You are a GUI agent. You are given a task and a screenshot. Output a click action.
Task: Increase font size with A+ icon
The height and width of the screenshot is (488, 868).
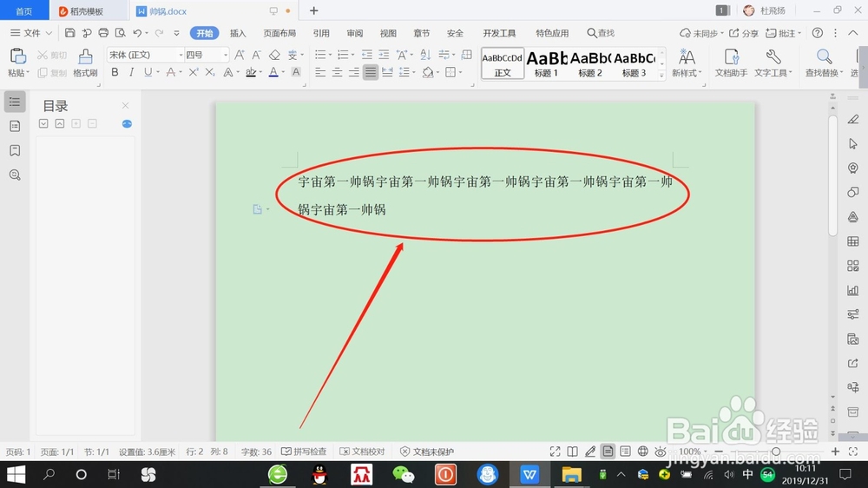(240, 55)
